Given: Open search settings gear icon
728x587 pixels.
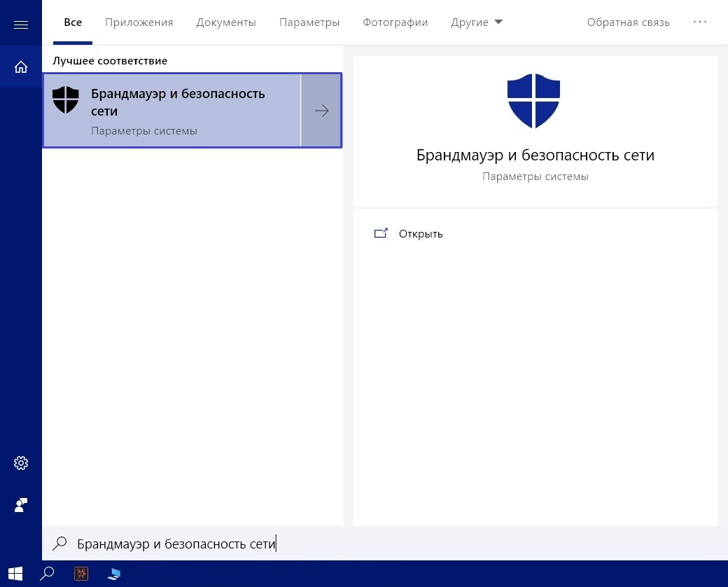Looking at the screenshot, I should pos(21,463).
